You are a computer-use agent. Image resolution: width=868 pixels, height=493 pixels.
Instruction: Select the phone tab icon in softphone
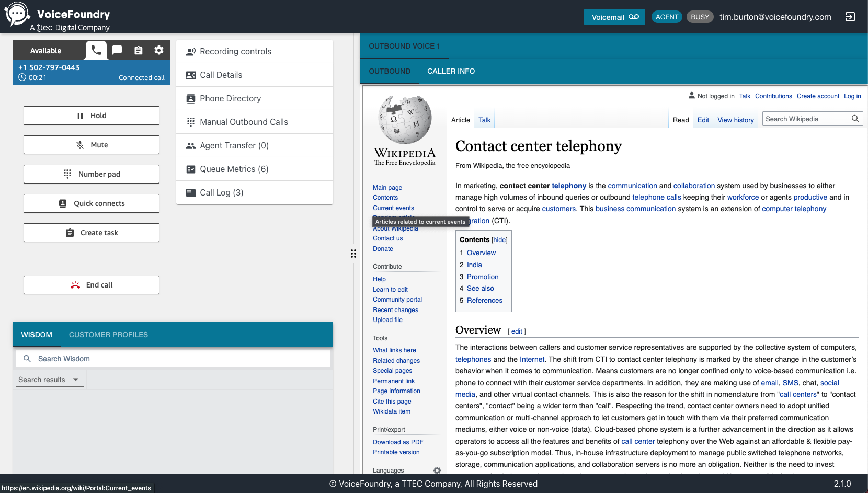point(96,50)
